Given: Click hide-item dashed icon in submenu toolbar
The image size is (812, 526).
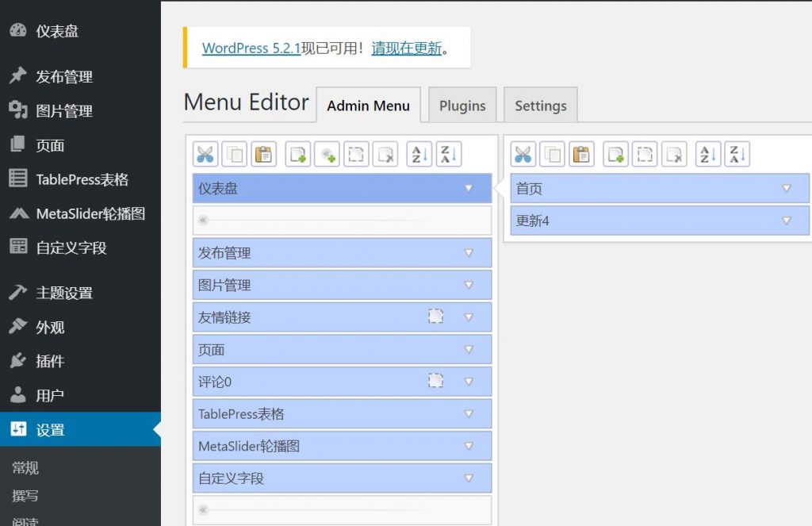Looking at the screenshot, I should point(645,155).
